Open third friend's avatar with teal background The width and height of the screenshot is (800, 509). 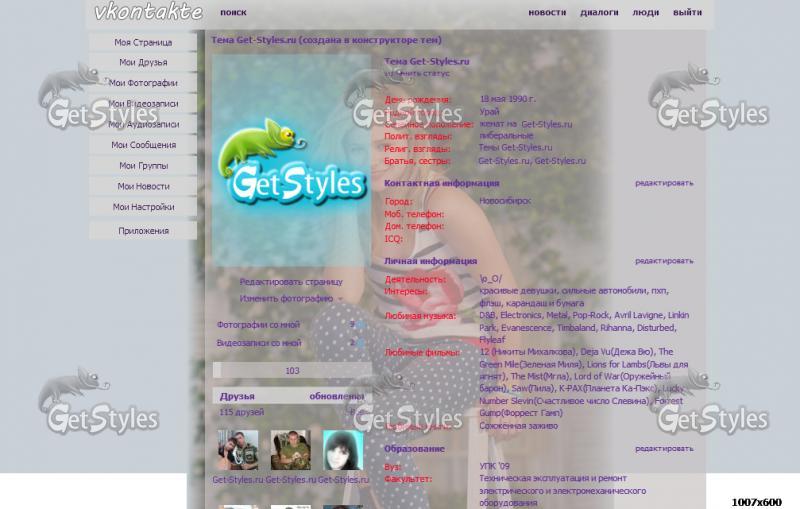click(x=342, y=450)
